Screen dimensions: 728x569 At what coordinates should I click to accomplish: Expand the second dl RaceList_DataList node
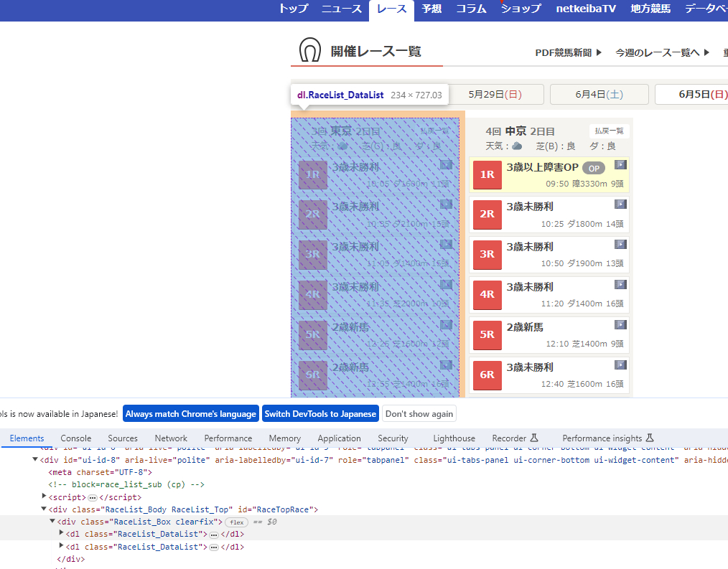(x=61, y=545)
